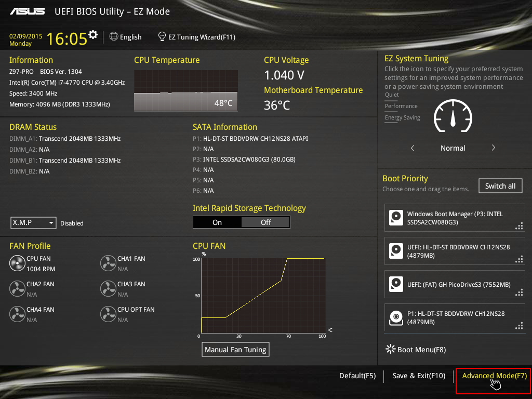Click the GH PicoDriveS3 disk icon

point(396,284)
